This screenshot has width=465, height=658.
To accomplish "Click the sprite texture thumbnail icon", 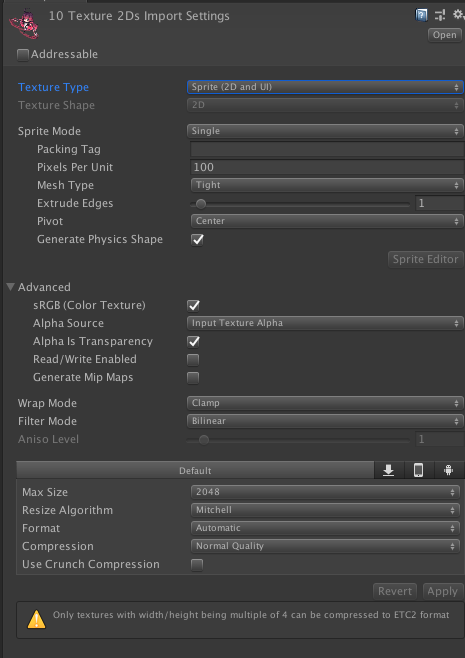I will coord(24,24).
